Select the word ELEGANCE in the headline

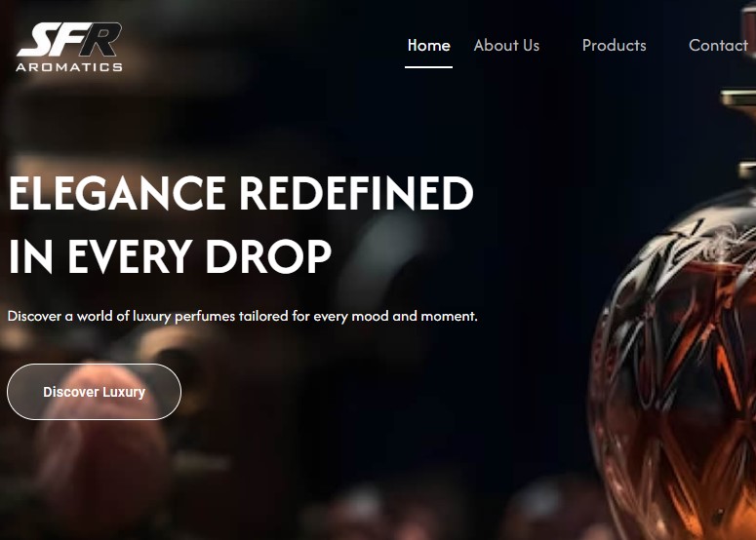click(x=117, y=193)
